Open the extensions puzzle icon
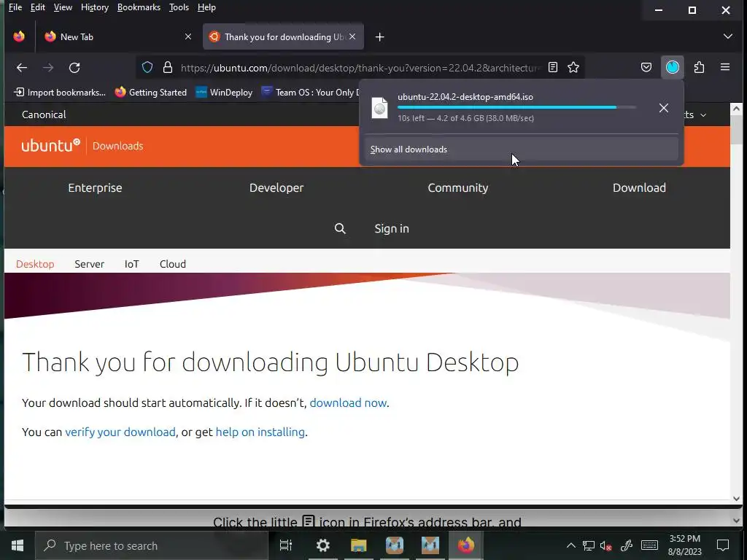 699,68
